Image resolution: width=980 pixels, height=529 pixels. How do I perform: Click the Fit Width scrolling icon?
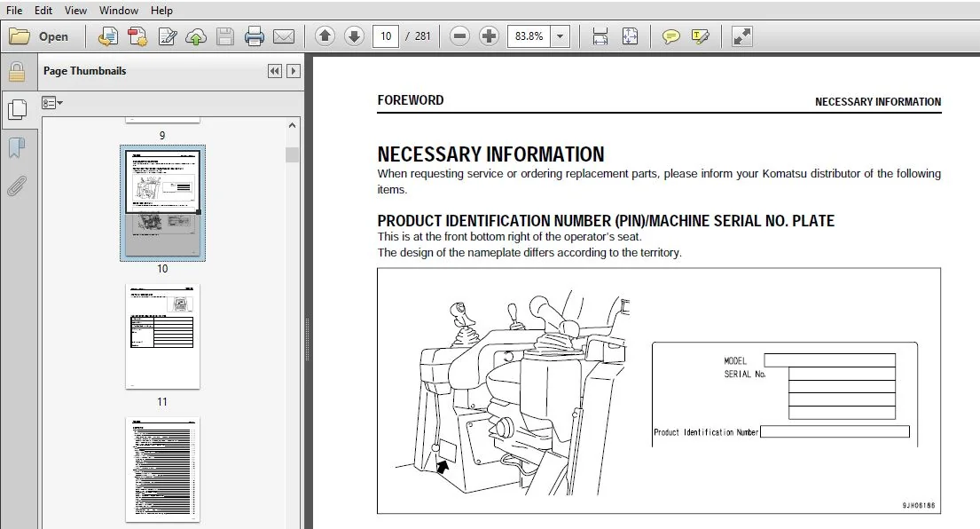pos(600,36)
